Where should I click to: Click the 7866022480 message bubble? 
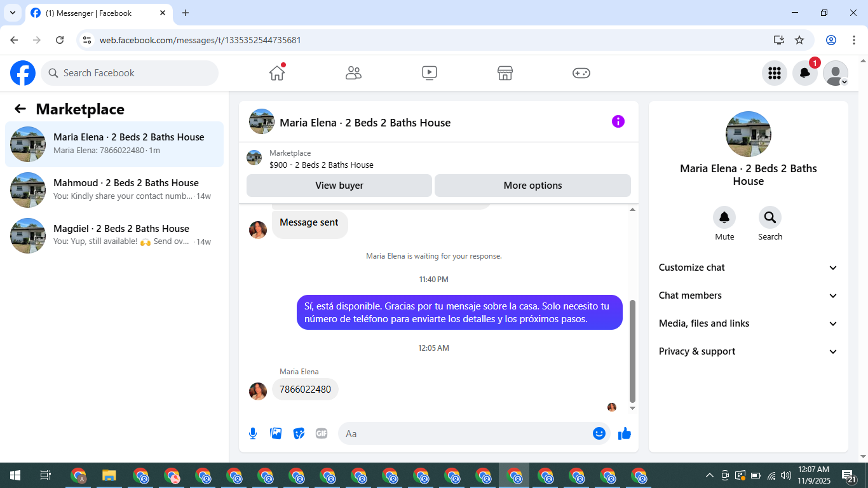(305, 390)
